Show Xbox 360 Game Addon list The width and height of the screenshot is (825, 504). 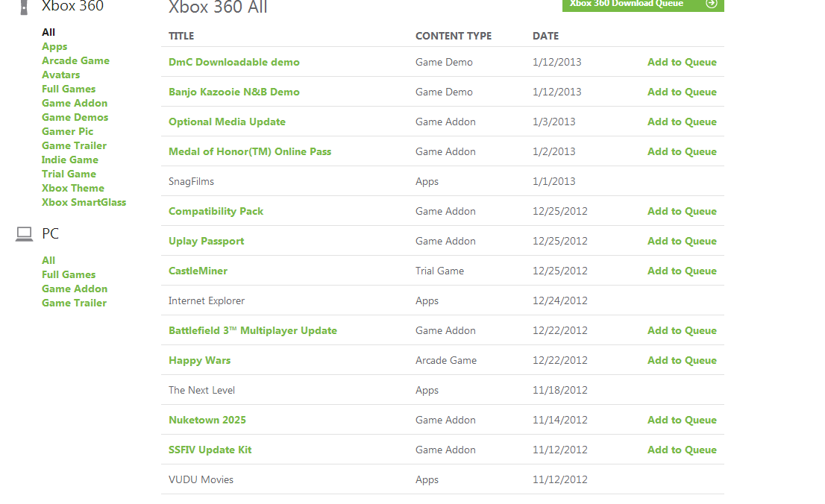pos(75,103)
